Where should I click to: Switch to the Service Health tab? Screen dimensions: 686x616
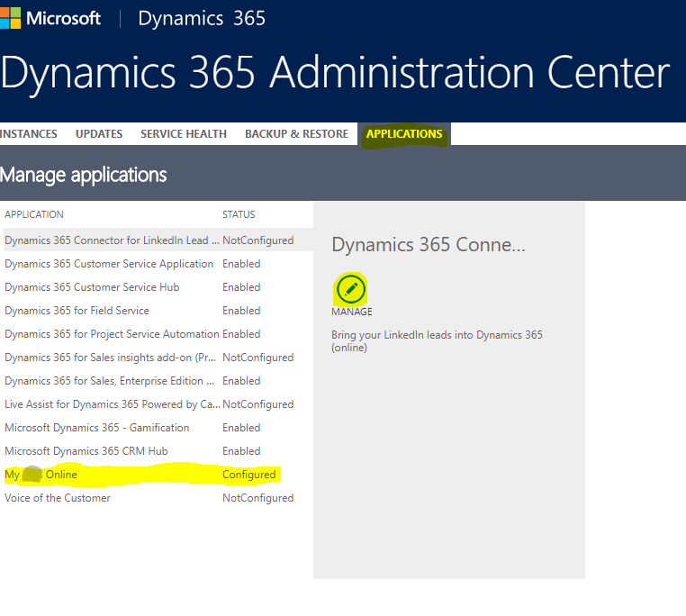(184, 133)
